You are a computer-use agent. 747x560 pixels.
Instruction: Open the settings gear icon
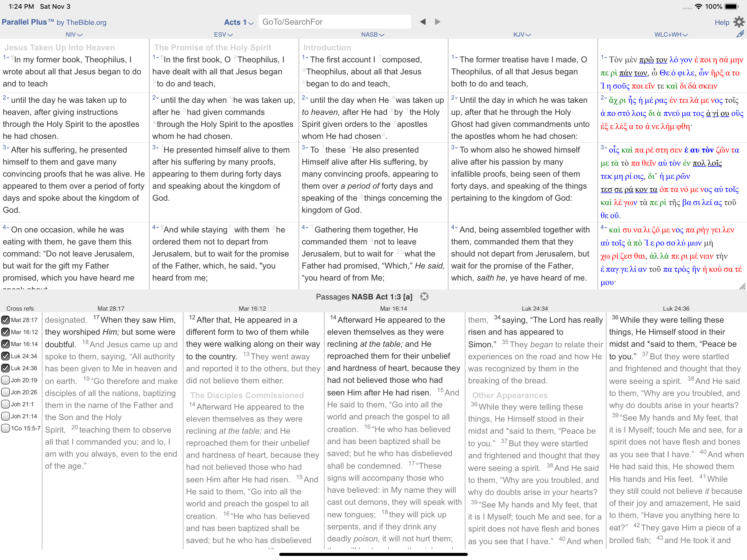tap(739, 22)
